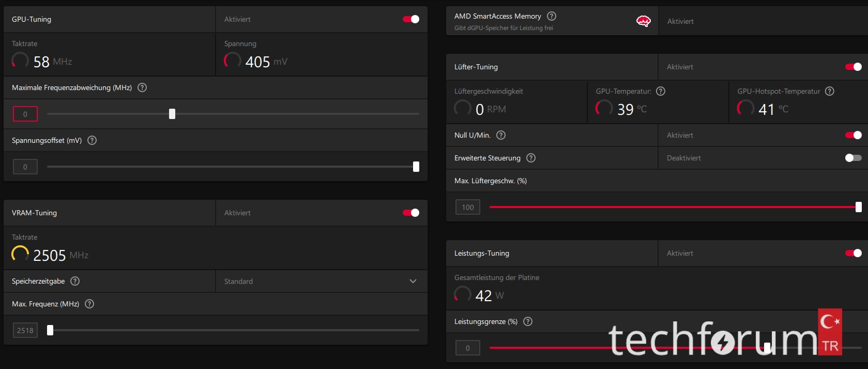Click the GPU-Hotspot-Temperatur gauge icon
This screenshot has height=369, width=868.
[745, 108]
